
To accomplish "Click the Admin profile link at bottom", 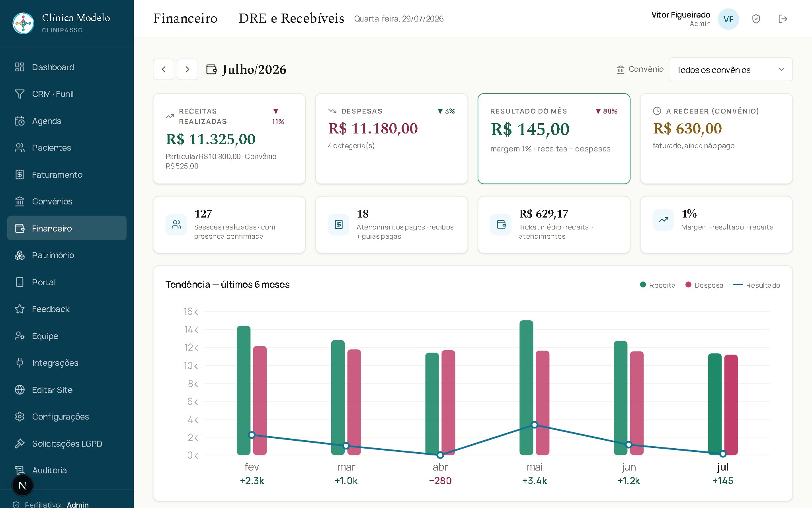I will click(x=78, y=504).
